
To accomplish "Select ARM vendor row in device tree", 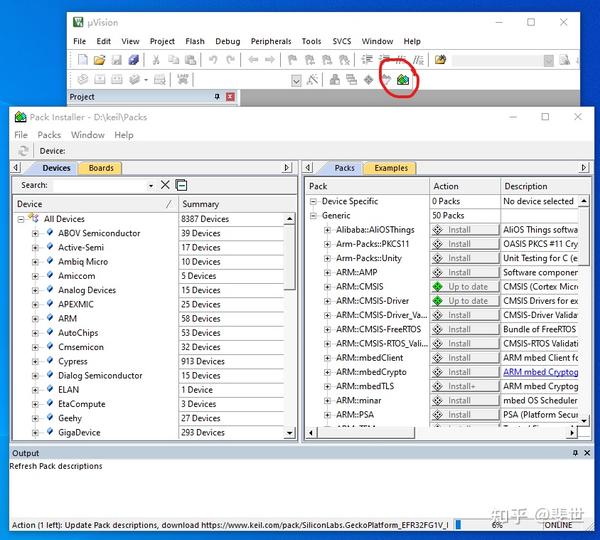I will click(x=67, y=319).
